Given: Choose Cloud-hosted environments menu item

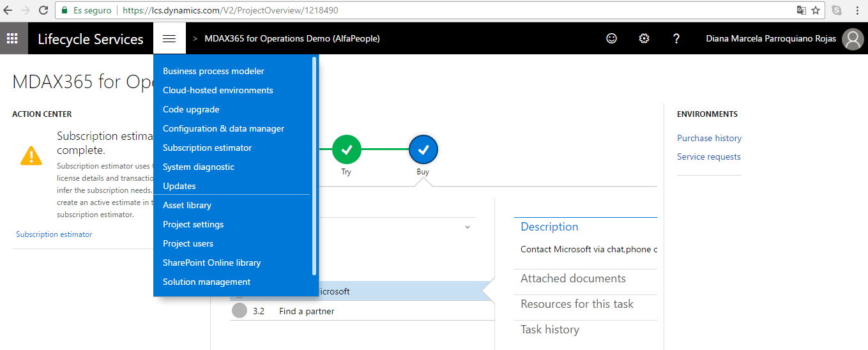Looking at the screenshot, I should (218, 90).
